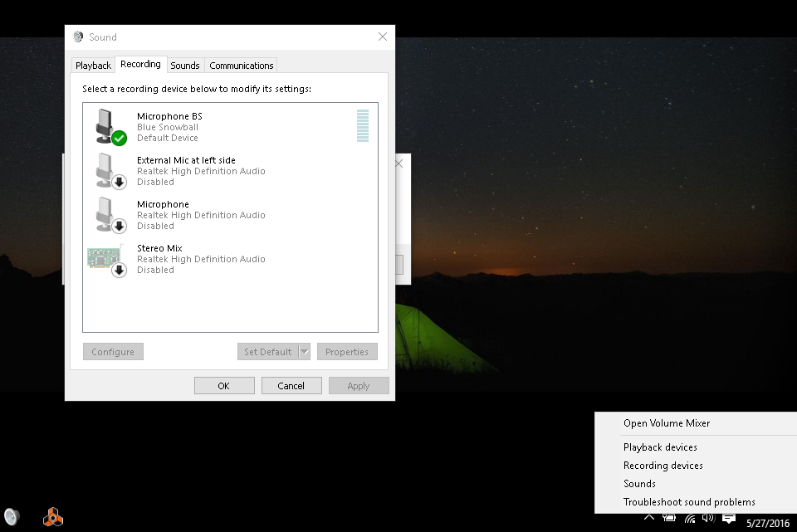Launch the orange three-circle taskbar app
Viewport: 797px width, 532px height.
pyautogui.click(x=53, y=517)
